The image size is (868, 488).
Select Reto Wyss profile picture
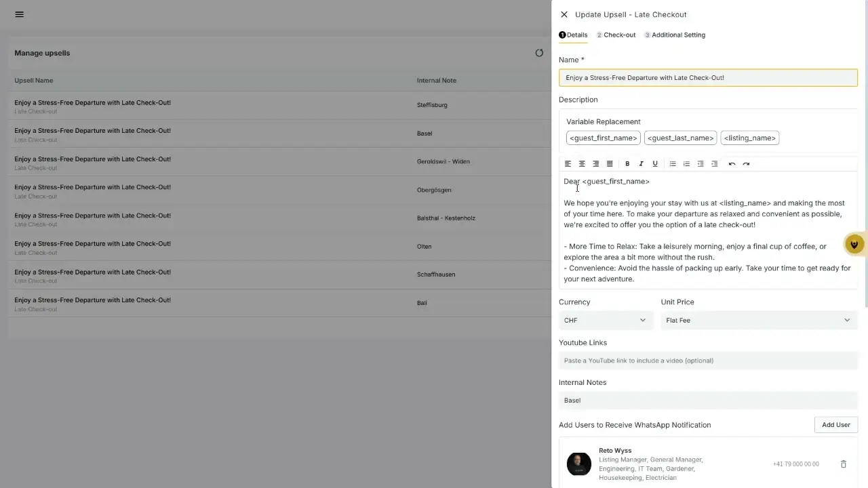(x=579, y=464)
